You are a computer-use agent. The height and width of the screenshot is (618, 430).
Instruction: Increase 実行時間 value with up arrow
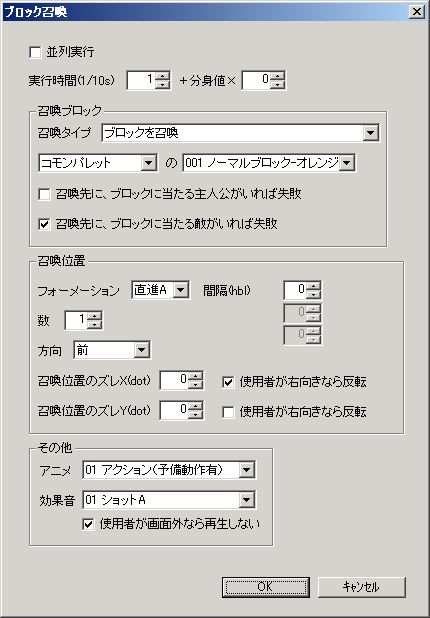(162, 76)
